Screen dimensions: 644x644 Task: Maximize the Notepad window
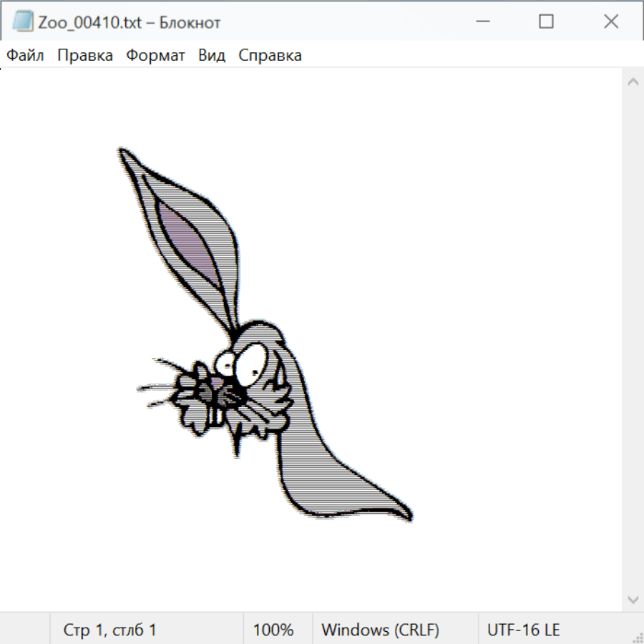[546, 22]
